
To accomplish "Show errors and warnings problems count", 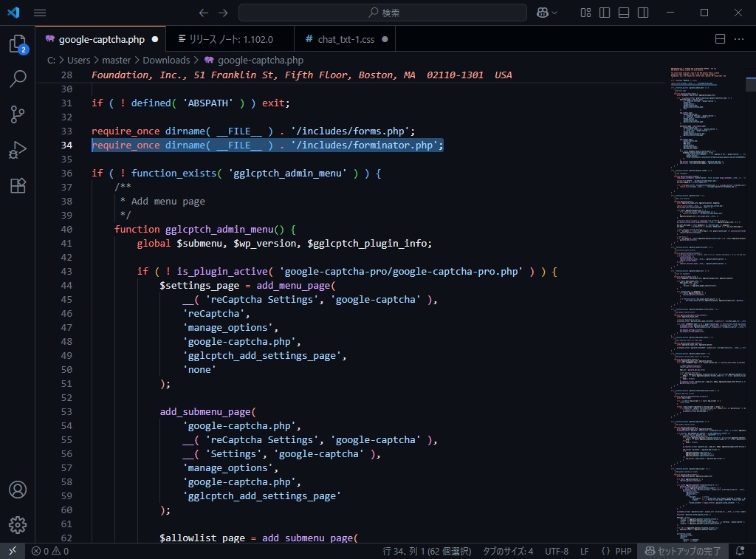I will (50, 551).
